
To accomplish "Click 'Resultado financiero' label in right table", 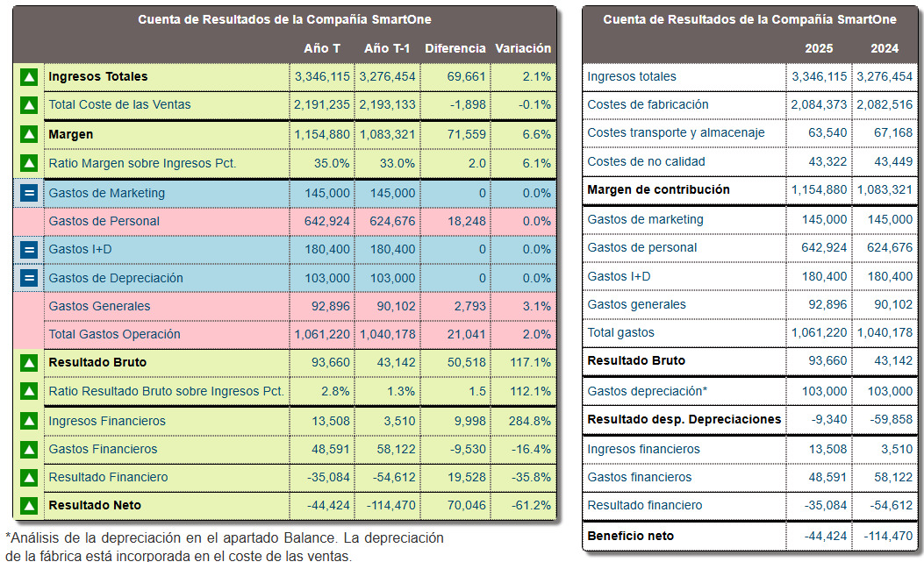I will [645, 505].
